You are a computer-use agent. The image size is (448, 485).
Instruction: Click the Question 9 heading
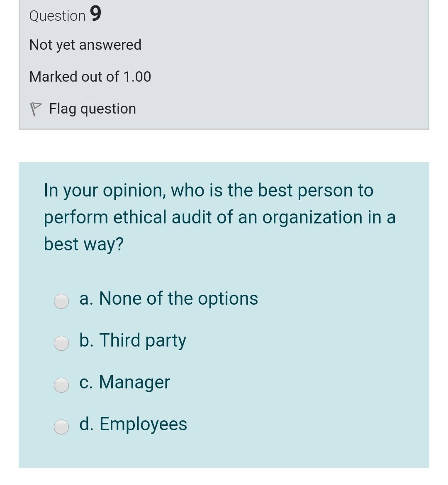(65, 15)
